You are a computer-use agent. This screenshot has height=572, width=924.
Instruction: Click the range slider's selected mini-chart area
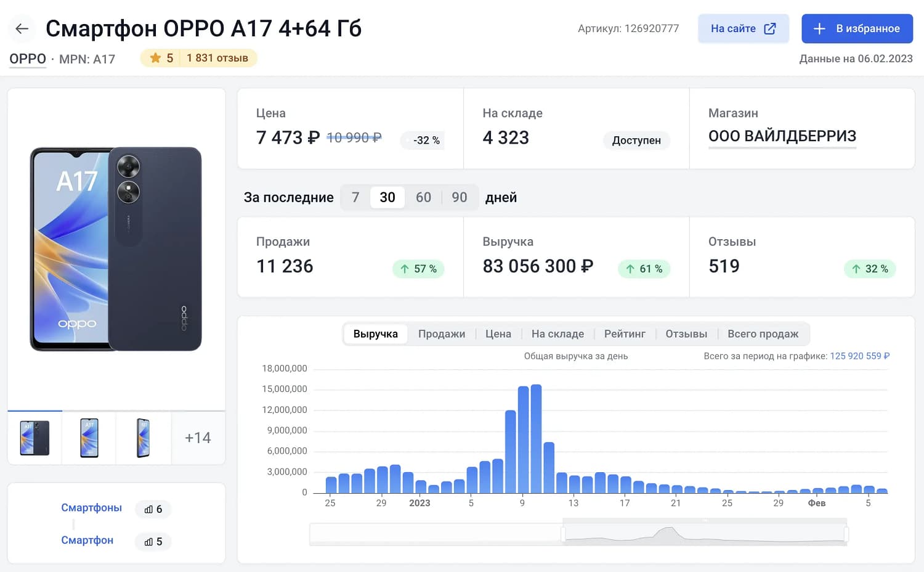pyautogui.click(x=705, y=534)
